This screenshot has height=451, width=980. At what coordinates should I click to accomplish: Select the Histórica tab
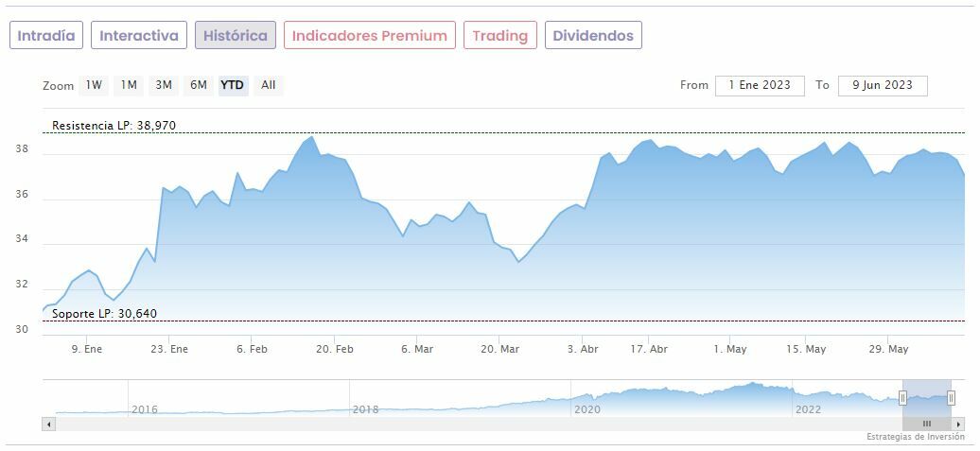pyautogui.click(x=236, y=36)
